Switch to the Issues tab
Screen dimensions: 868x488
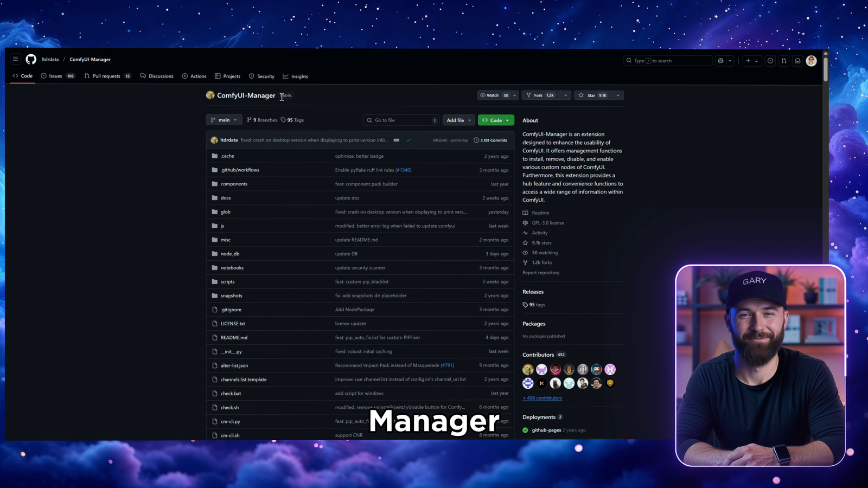tap(58, 76)
